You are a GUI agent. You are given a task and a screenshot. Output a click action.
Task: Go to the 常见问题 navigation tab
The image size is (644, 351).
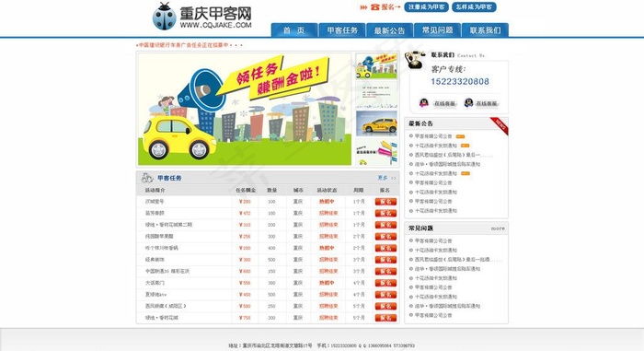point(437,30)
